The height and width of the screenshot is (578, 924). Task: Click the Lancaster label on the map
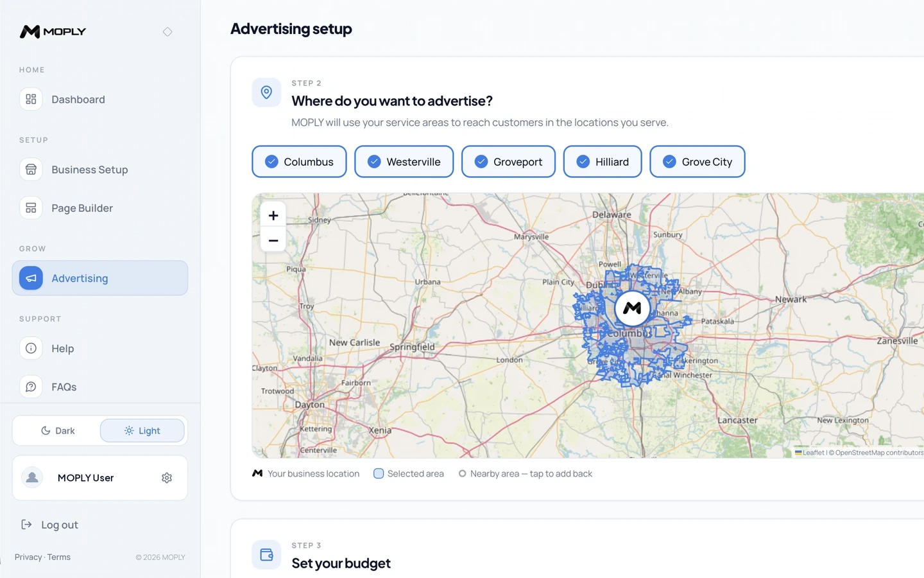[737, 421]
